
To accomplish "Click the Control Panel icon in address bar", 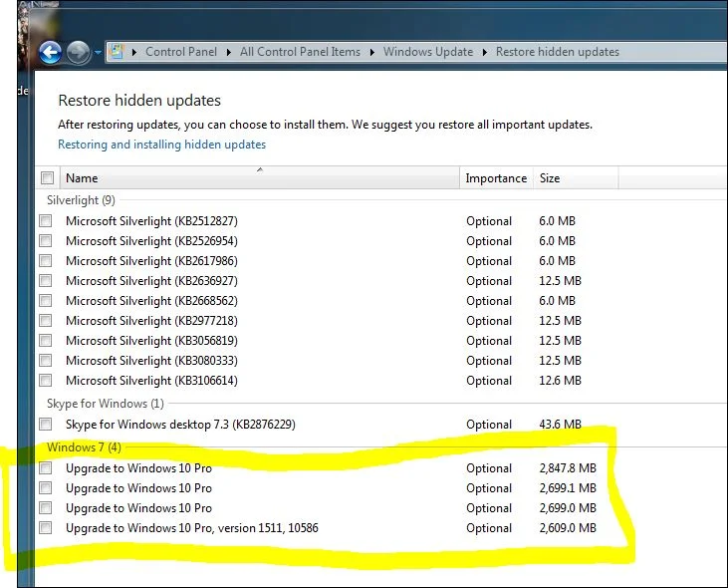I will 117,52.
